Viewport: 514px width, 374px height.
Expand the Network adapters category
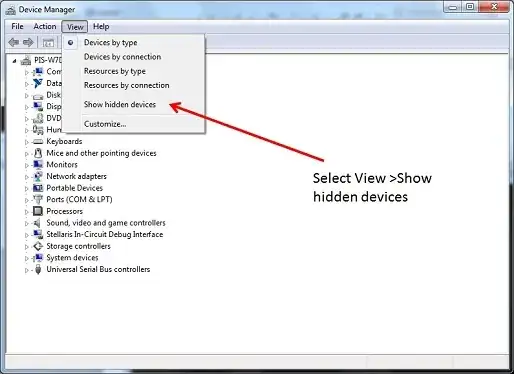(27, 177)
